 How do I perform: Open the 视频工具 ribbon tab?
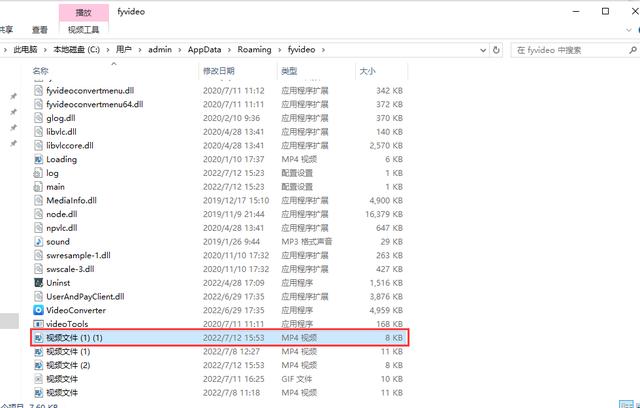click(x=83, y=30)
